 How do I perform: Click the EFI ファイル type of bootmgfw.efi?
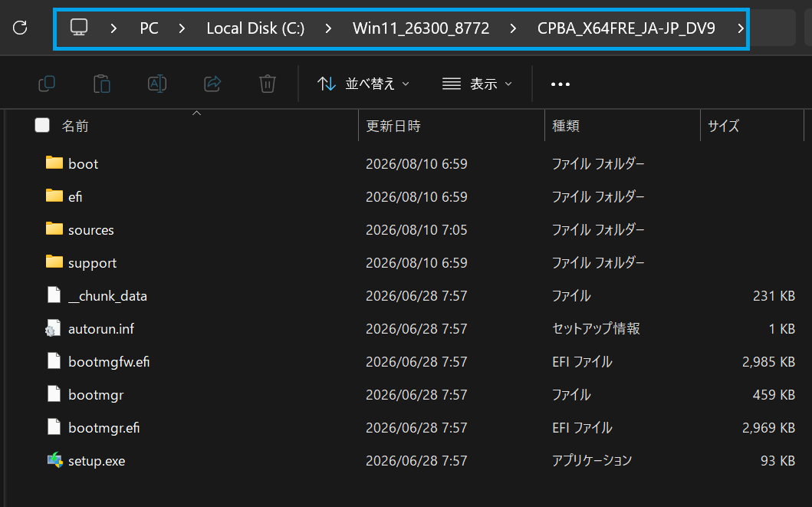click(582, 362)
